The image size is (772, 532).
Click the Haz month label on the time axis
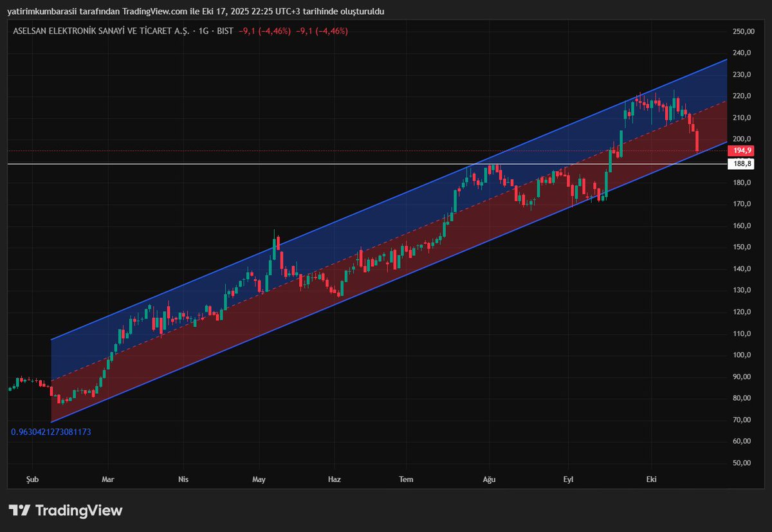pos(335,479)
